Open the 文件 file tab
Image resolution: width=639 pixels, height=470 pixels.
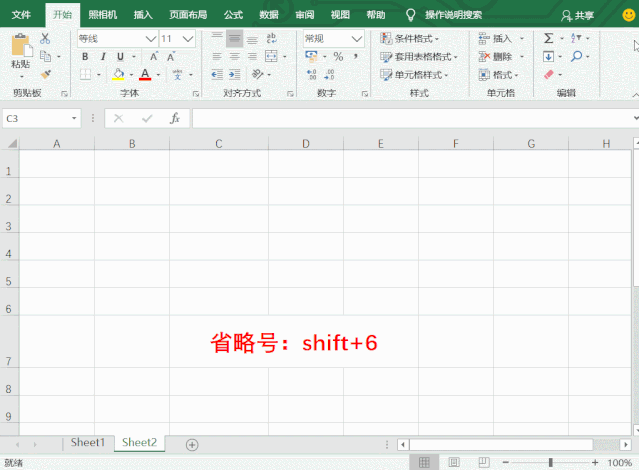(x=21, y=15)
